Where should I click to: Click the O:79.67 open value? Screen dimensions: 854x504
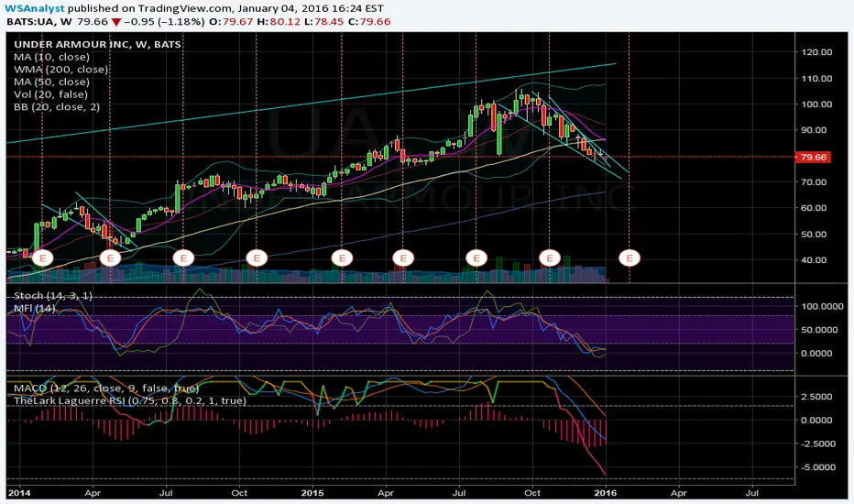click(232, 22)
